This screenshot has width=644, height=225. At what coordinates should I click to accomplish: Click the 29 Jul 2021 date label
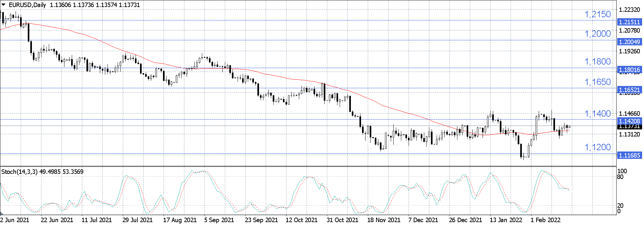click(x=137, y=220)
